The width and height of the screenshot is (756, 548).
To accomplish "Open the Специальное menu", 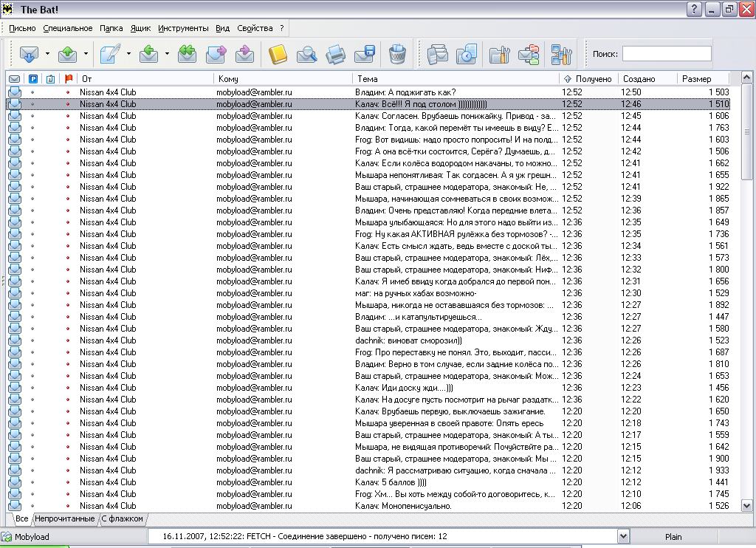I will click(x=67, y=28).
